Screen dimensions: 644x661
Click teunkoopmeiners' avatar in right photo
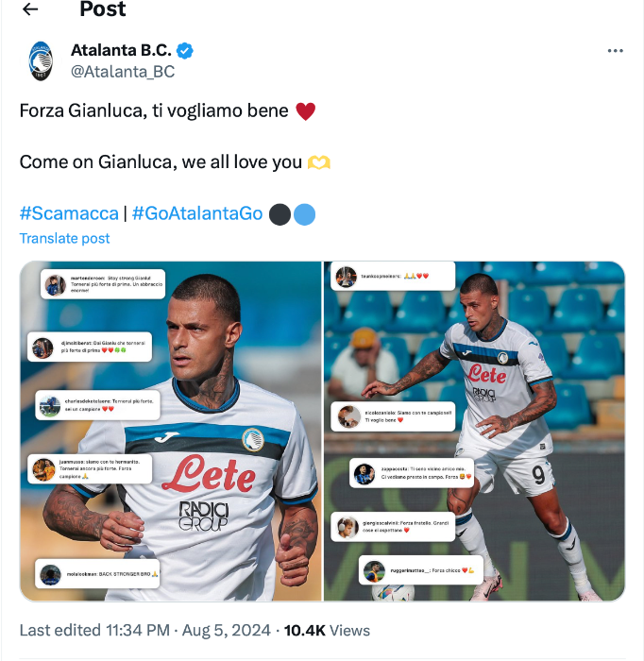tap(346, 277)
